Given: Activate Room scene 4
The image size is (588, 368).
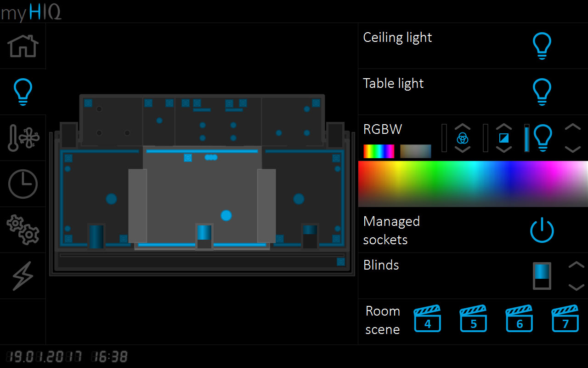Looking at the screenshot, I should click(x=427, y=319).
